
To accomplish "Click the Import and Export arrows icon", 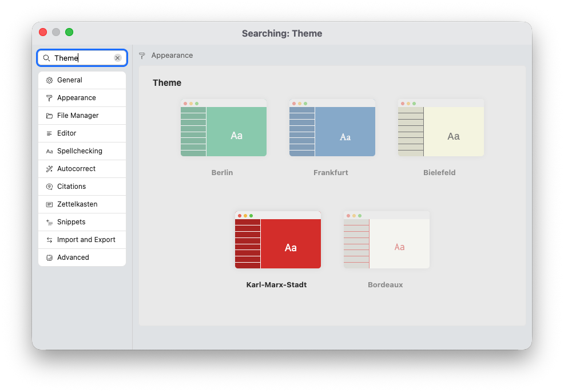I will 49,240.
